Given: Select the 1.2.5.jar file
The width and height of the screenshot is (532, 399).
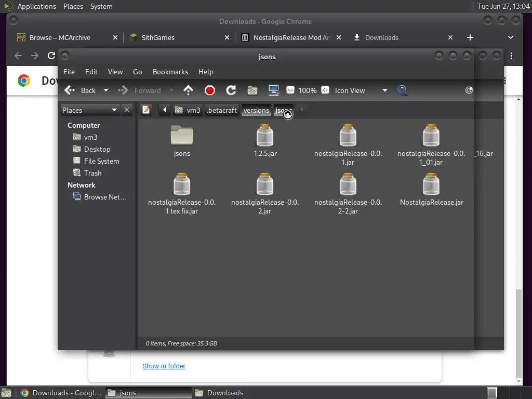Looking at the screenshot, I should pyautogui.click(x=265, y=141).
